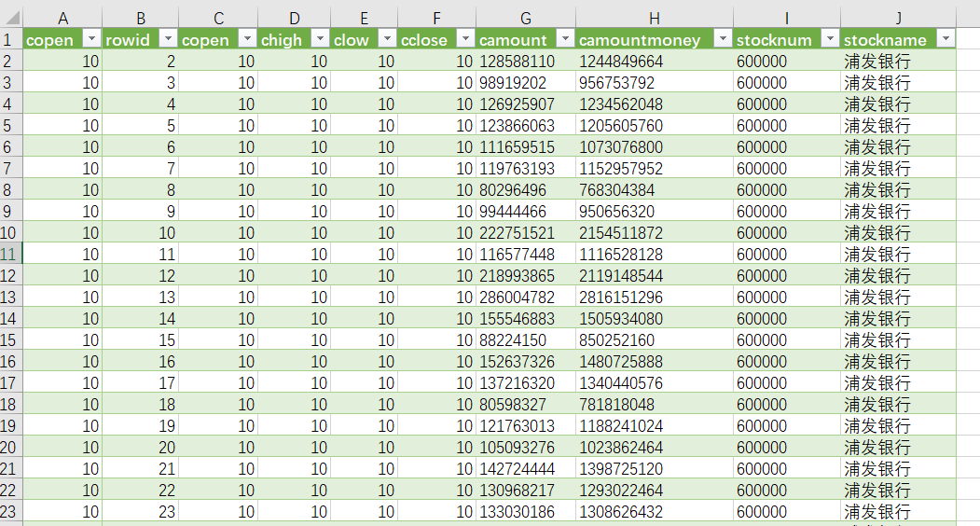Image resolution: width=980 pixels, height=526 pixels.
Task: Click cell with value 126925907
Action: [526, 104]
